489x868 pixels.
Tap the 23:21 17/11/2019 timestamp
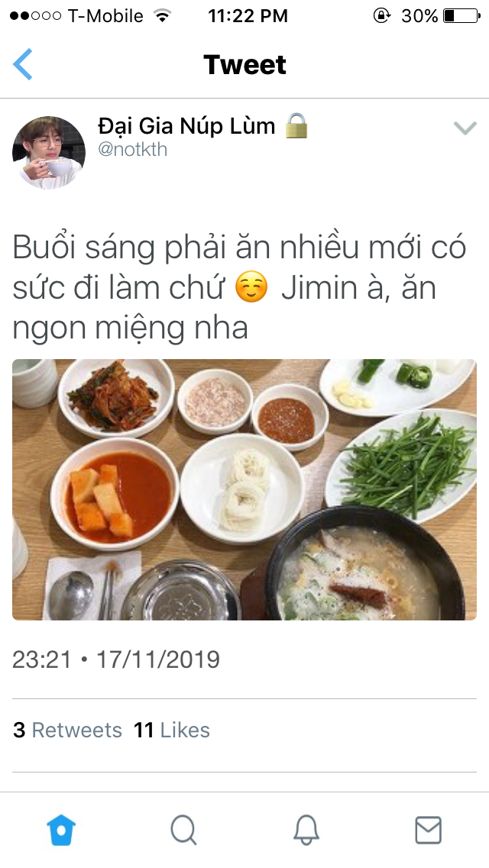(116, 659)
